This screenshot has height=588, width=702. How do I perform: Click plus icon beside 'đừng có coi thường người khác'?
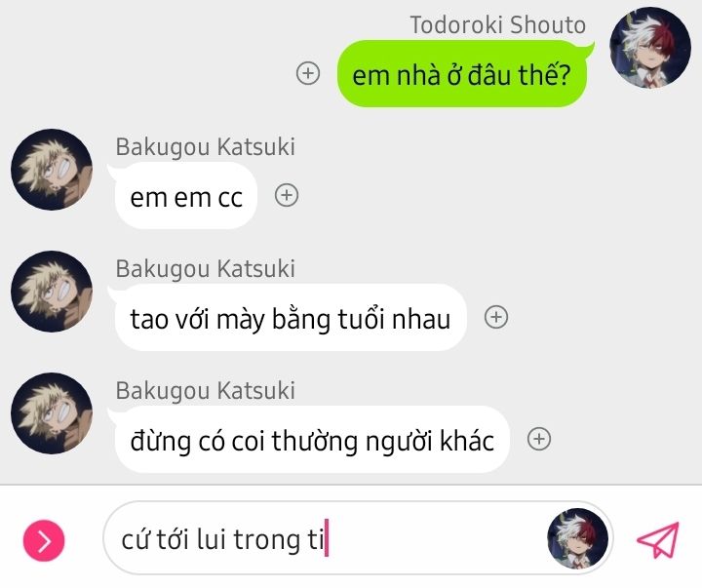[x=539, y=439]
